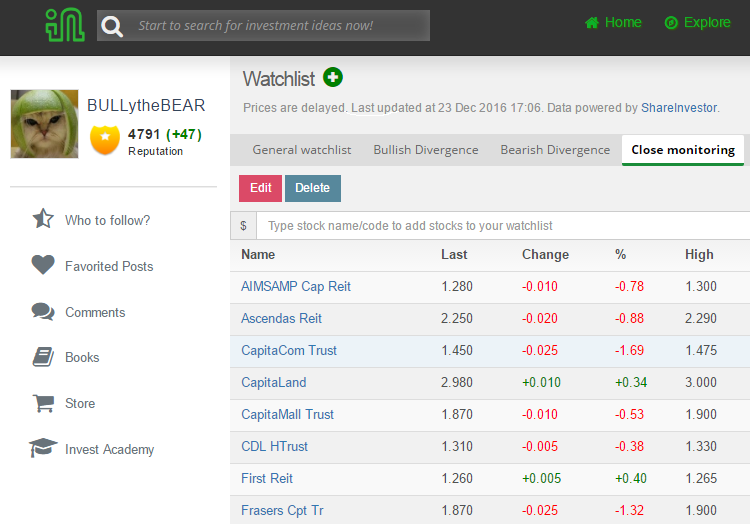Open Invest Academy in the sidebar
The image size is (750, 524).
tap(110, 449)
